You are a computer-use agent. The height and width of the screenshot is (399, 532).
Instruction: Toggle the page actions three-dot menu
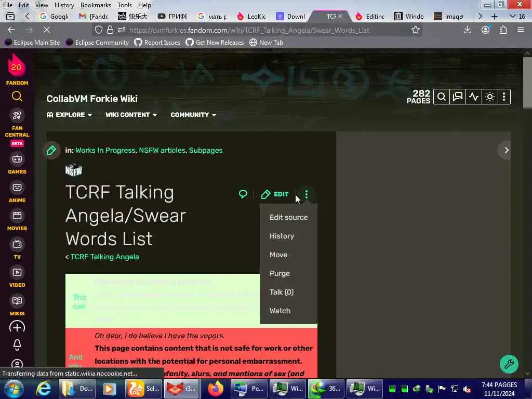(x=307, y=194)
